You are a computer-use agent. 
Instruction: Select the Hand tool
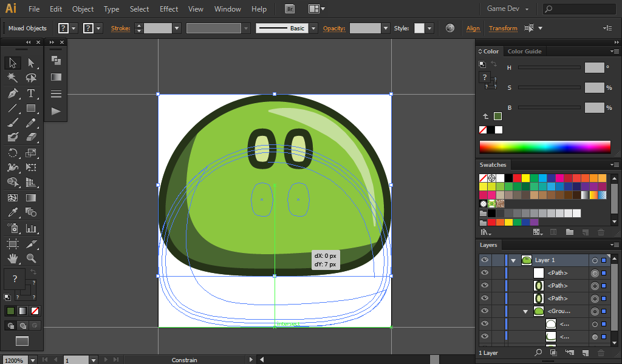tap(13, 258)
